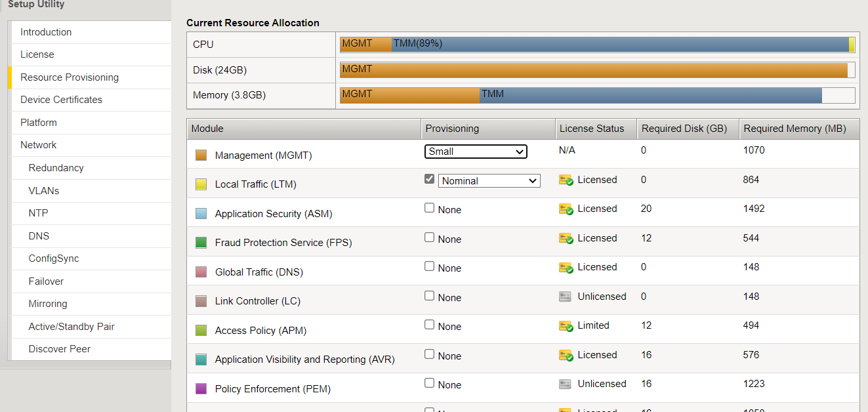Click the Limited license icon for Access Policy (APM)
This screenshot has width=868, height=412.
click(566, 326)
